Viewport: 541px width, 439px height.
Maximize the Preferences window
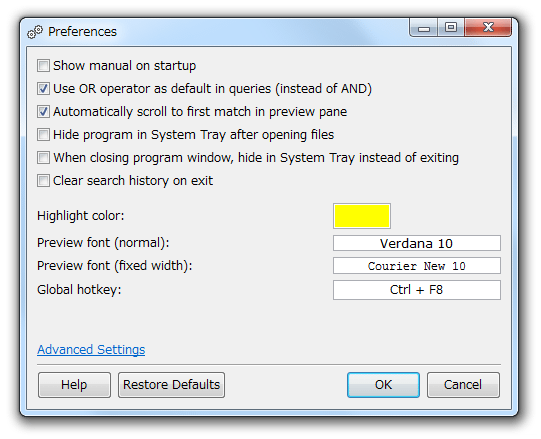451,28
